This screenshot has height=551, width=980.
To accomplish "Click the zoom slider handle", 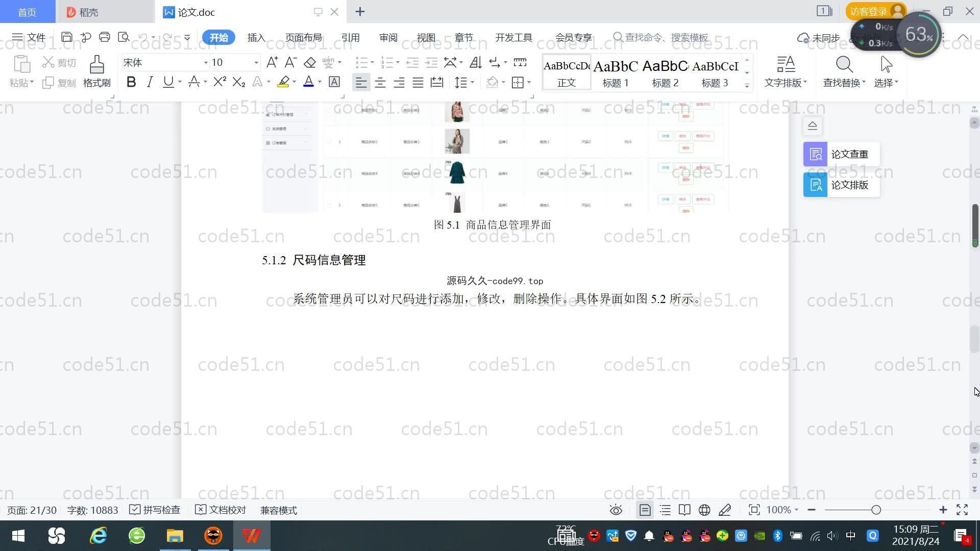I will pyautogui.click(x=876, y=510).
